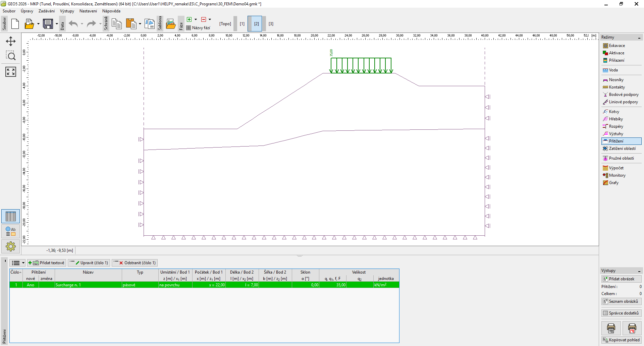
Task: Open the Výstupy menu
Action: (67, 11)
